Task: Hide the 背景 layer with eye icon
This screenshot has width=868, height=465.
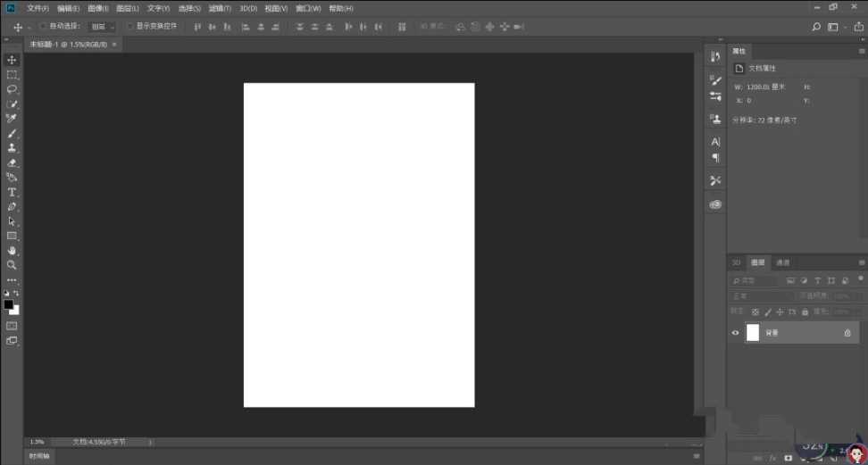Action: pyautogui.click(x=736, y=333)
